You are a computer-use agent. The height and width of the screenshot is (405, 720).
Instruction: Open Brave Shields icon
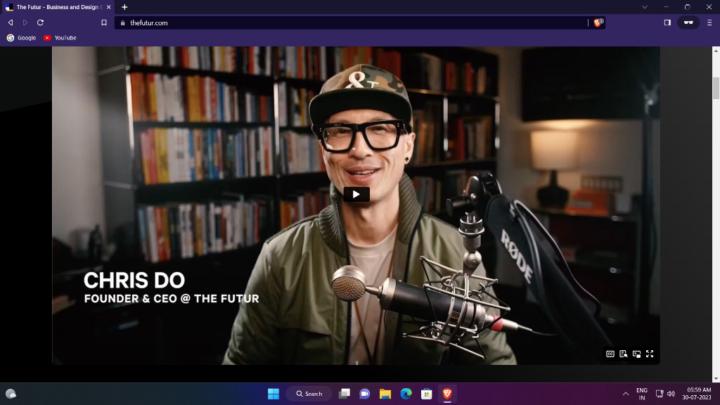598,22
